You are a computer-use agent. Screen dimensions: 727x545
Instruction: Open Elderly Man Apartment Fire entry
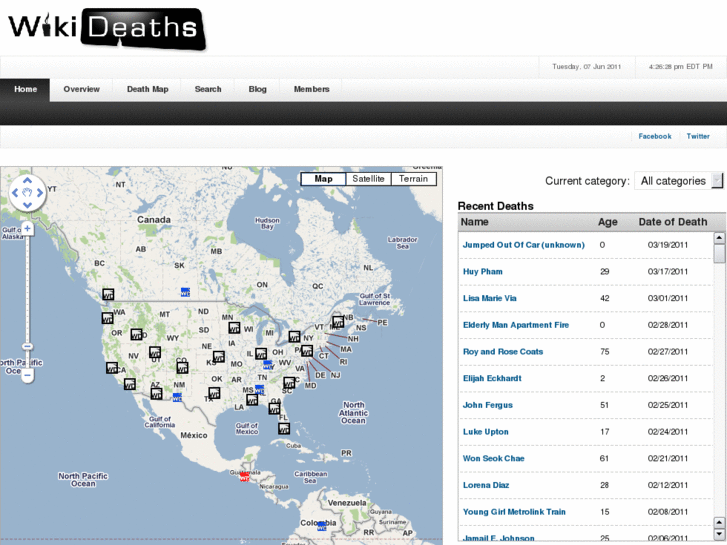516,325
